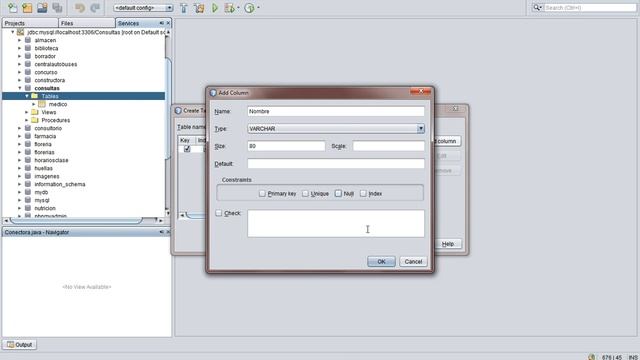Click Add column in Create Table dialog
This screenshot has width=640, height=360.
tap(447, 141)
